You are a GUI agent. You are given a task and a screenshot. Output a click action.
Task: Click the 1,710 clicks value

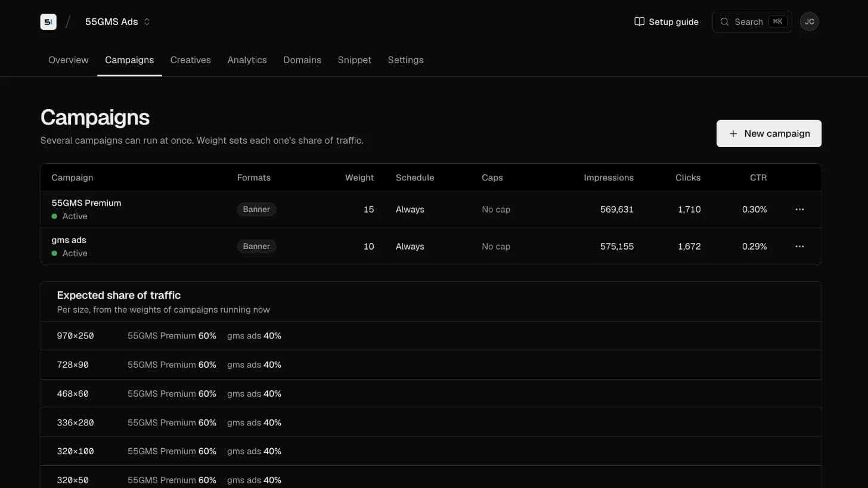(x=689, y=209)
